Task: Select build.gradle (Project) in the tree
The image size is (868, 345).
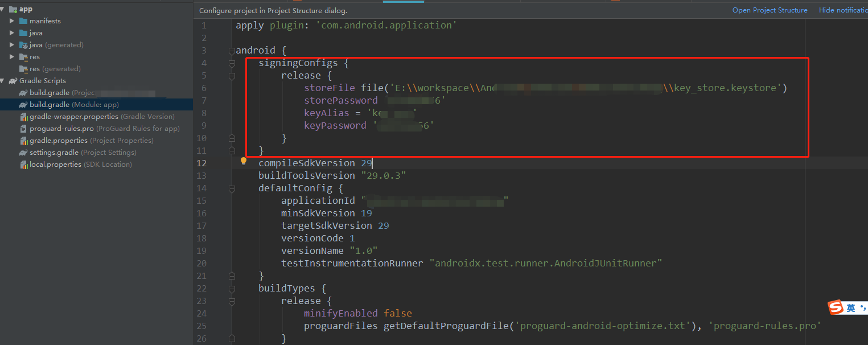Action: pos(63,92)
